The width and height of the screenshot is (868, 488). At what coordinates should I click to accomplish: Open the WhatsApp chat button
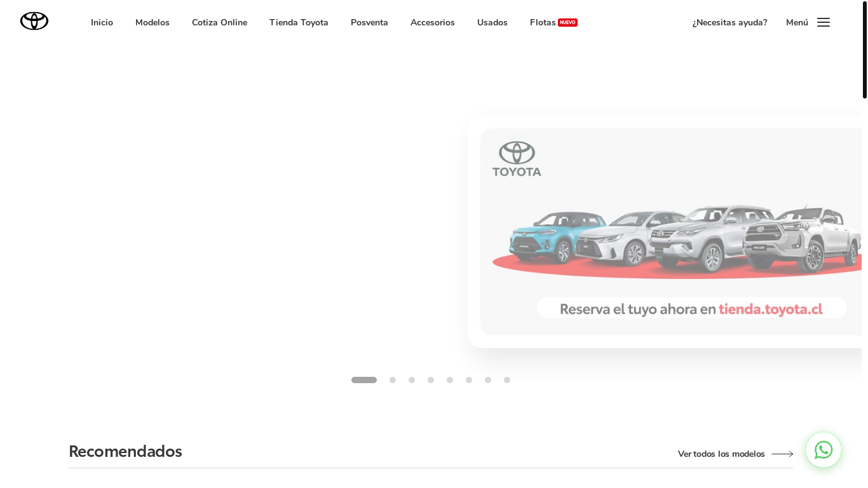point(824,450)
